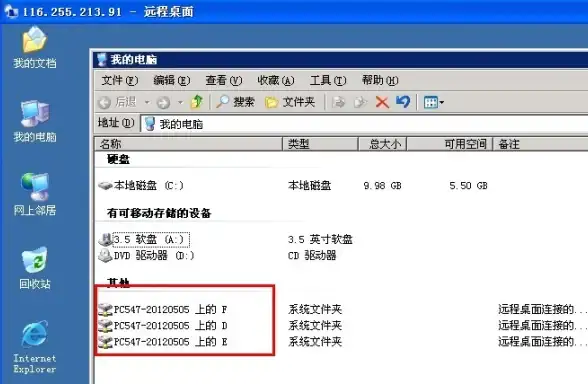Click the address bar showing 我的电脑
Image resolution: width=588 pixels, height=384 pixels.
coord(364,124)
